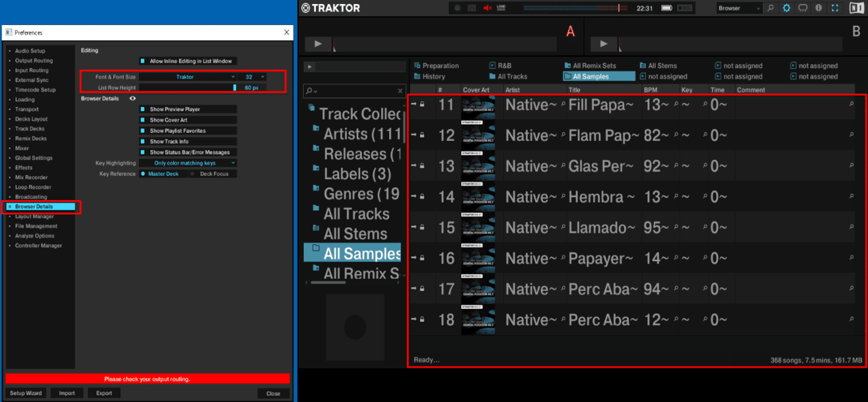Screen dimensions: 868x402
Task: Toggle the fullscreen icon in Traktor header
Action: 835,8
